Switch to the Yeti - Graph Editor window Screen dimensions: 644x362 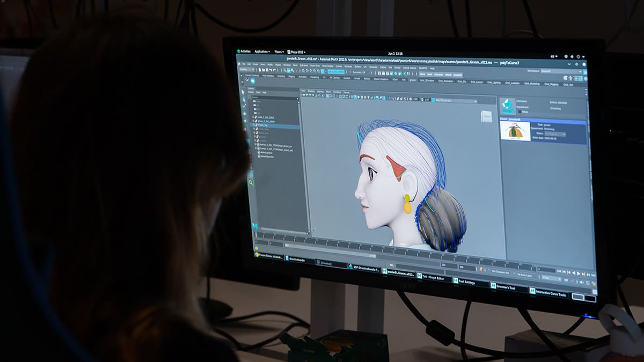[434, 277]
